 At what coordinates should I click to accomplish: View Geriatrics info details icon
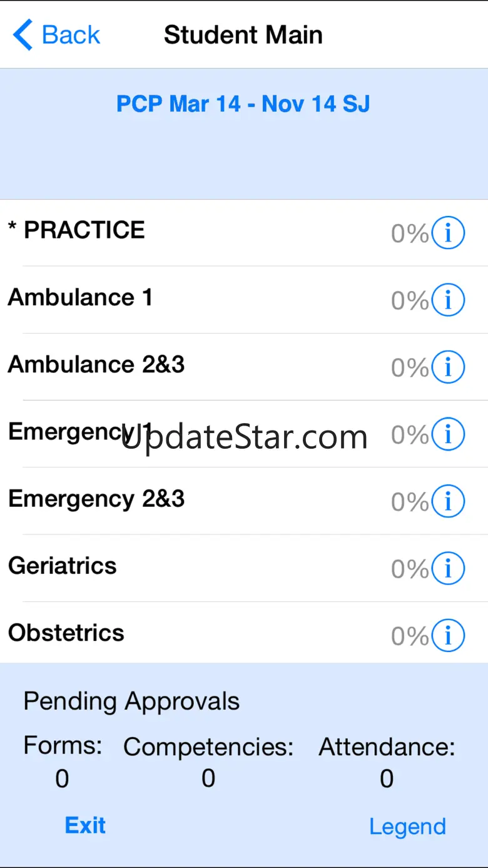point(448,568)
